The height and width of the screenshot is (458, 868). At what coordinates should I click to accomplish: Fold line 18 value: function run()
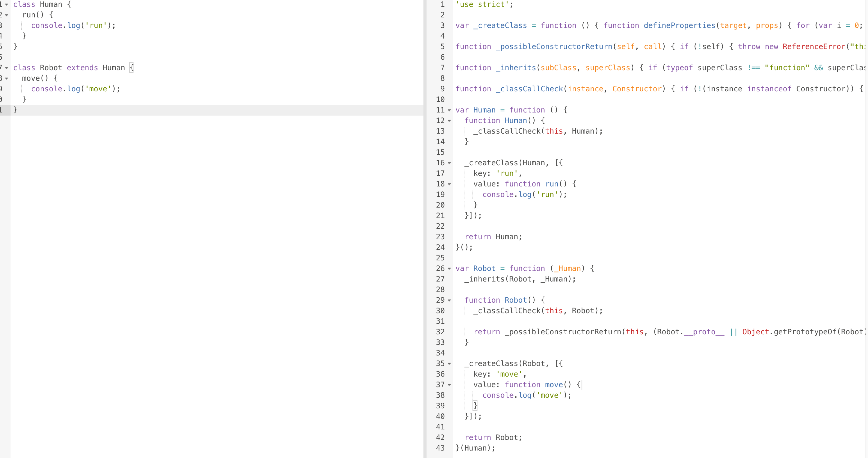tap(449, 184)
